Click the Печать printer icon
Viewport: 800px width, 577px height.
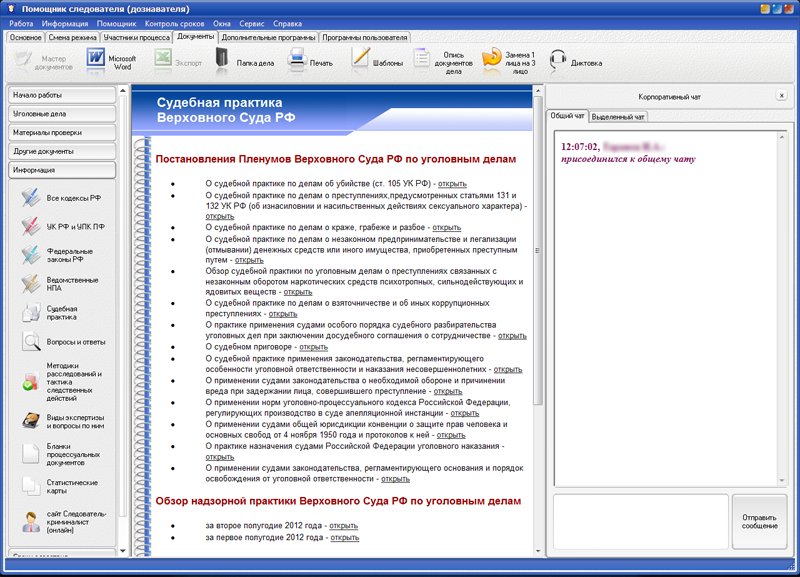click(310, 61)
